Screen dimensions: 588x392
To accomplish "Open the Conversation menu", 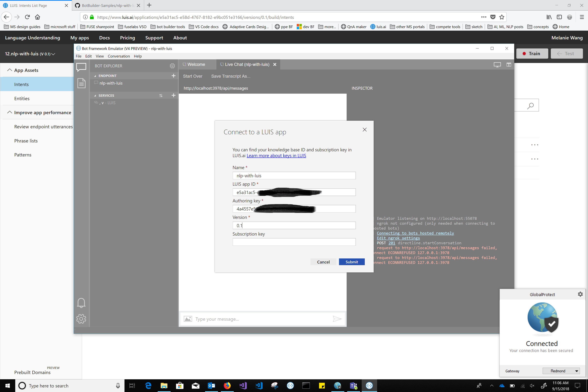I will coord(119,56).
